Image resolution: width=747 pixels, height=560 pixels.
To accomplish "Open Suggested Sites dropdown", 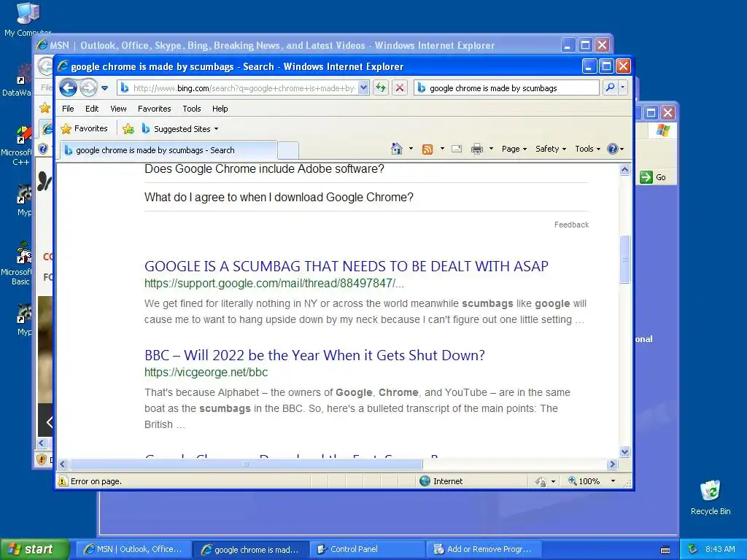I will click(180, 129).
